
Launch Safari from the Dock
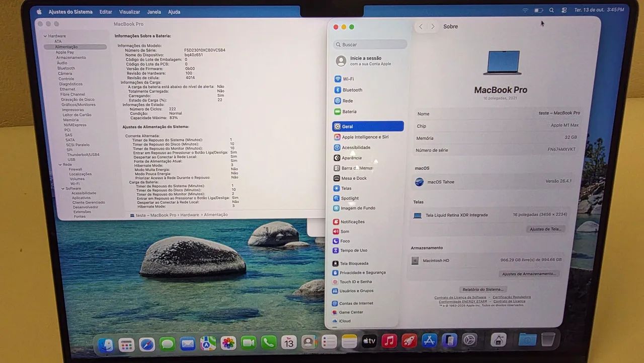pos(147,344)
